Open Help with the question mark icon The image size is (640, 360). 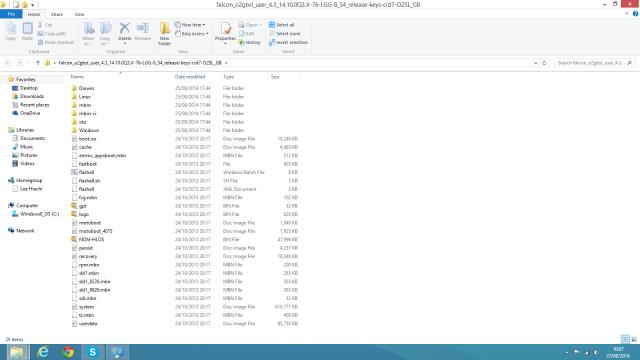point(635,14)
